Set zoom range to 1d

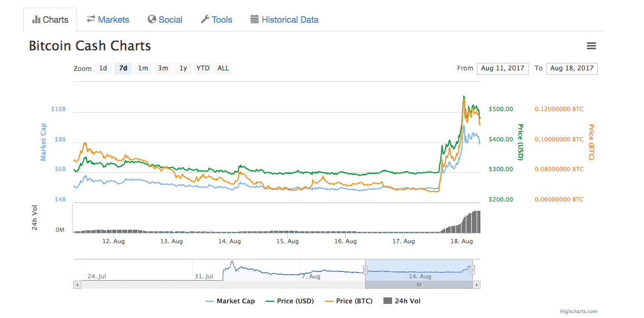coord(103,68)
